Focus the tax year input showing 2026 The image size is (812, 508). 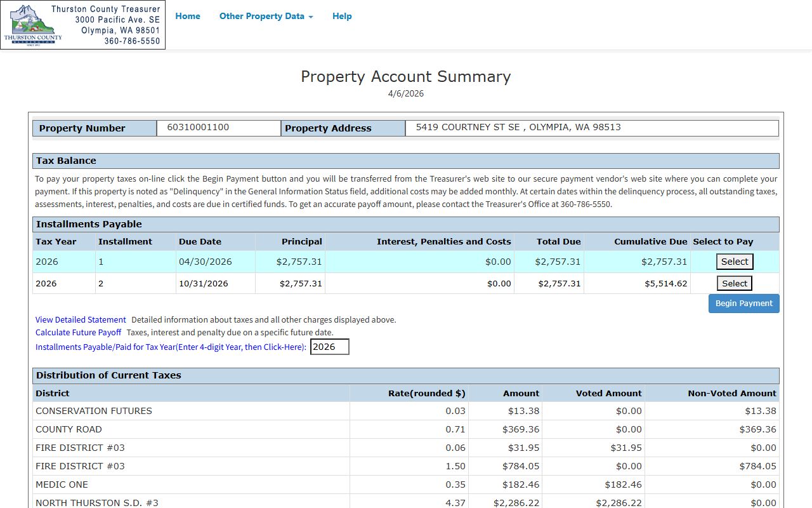click(x=329, y=347)
